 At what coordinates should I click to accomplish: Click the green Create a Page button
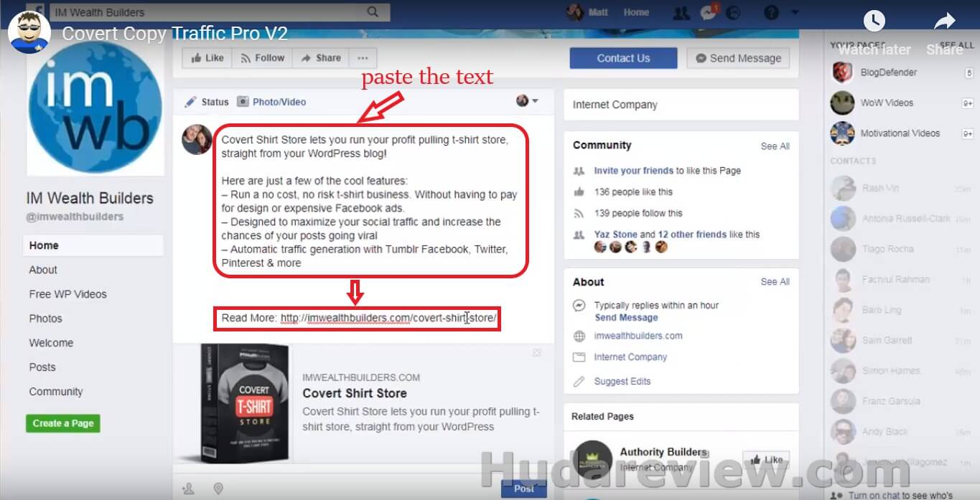pyautogui.click(x=63, y=423)
